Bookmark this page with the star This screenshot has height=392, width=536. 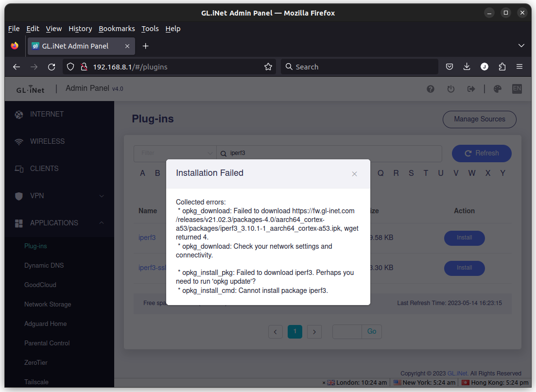(x=268, y=67)
